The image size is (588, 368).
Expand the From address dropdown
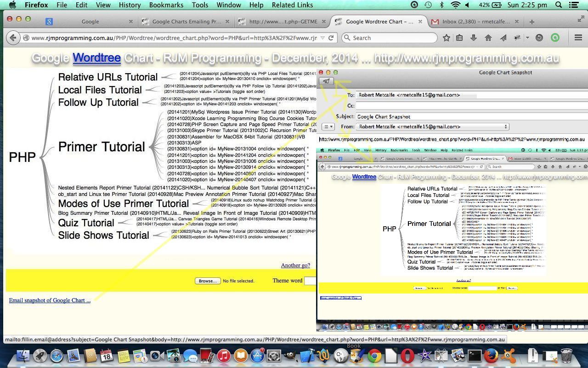click(506, 126)
